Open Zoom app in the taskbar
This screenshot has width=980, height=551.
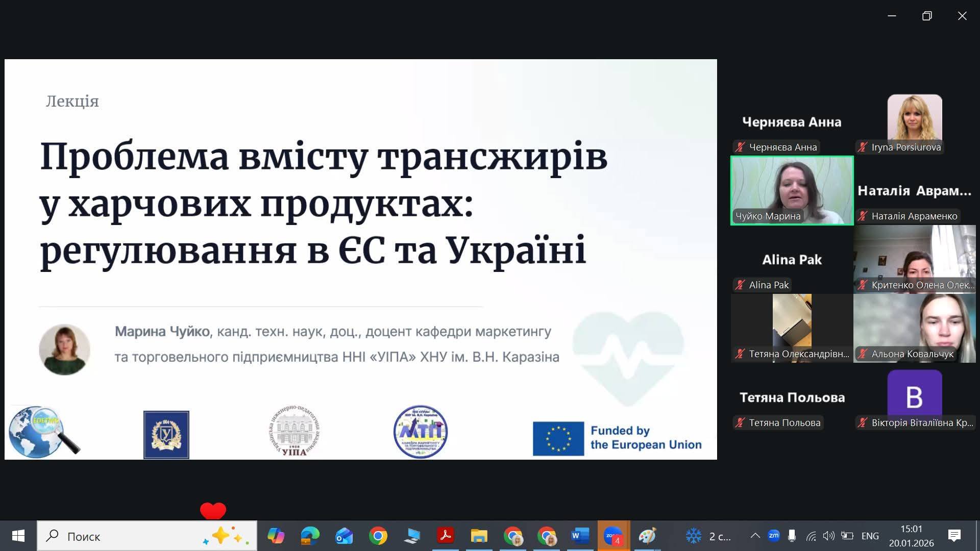click(x=613, y=536)
